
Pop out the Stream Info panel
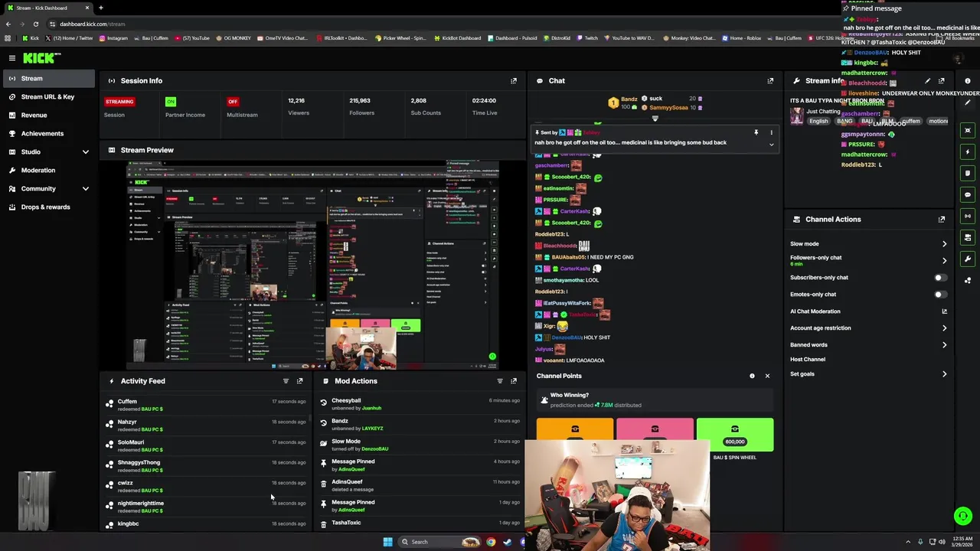tap(942, 80)
